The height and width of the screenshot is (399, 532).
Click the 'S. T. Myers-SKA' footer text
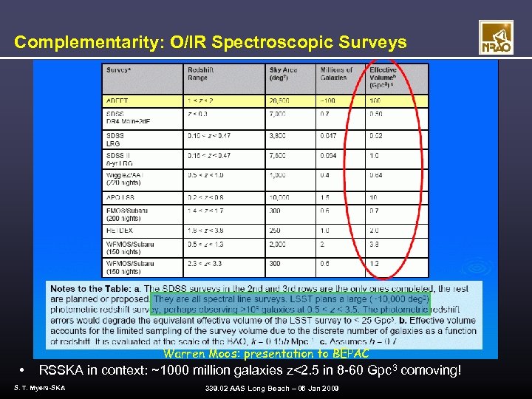(x=40, y=387)
